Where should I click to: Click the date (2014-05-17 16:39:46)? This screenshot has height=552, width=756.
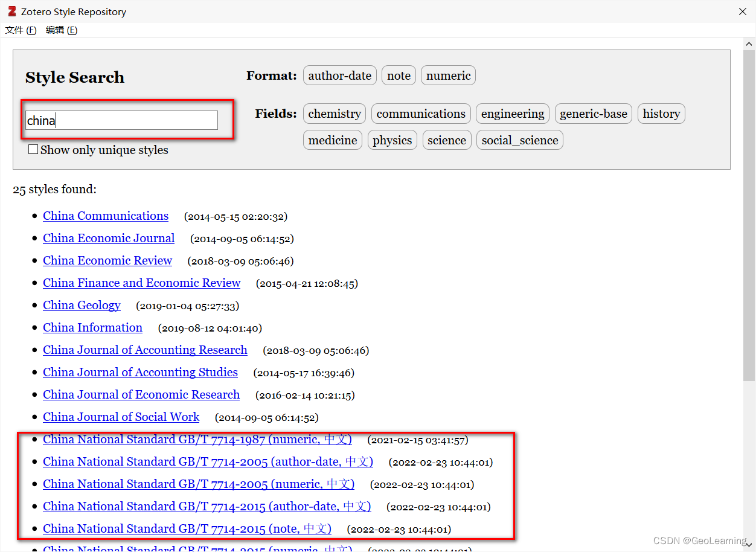point(304,373)
